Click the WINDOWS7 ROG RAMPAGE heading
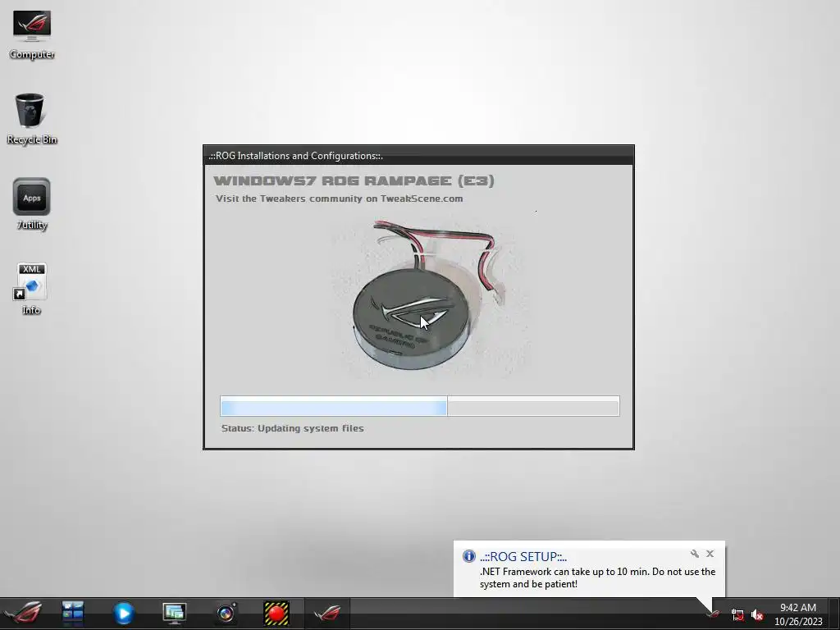 pyautogui.click(x=354, y=181)
